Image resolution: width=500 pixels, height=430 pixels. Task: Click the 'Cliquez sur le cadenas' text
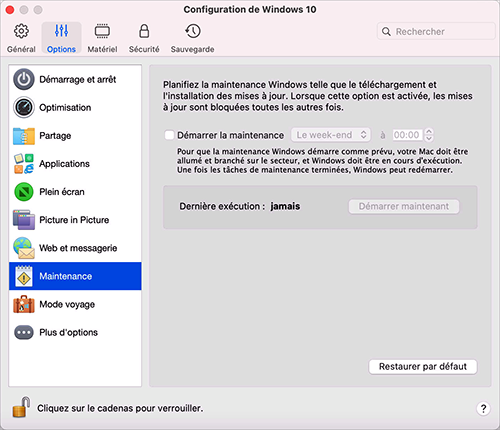click(x=120, y=408)
